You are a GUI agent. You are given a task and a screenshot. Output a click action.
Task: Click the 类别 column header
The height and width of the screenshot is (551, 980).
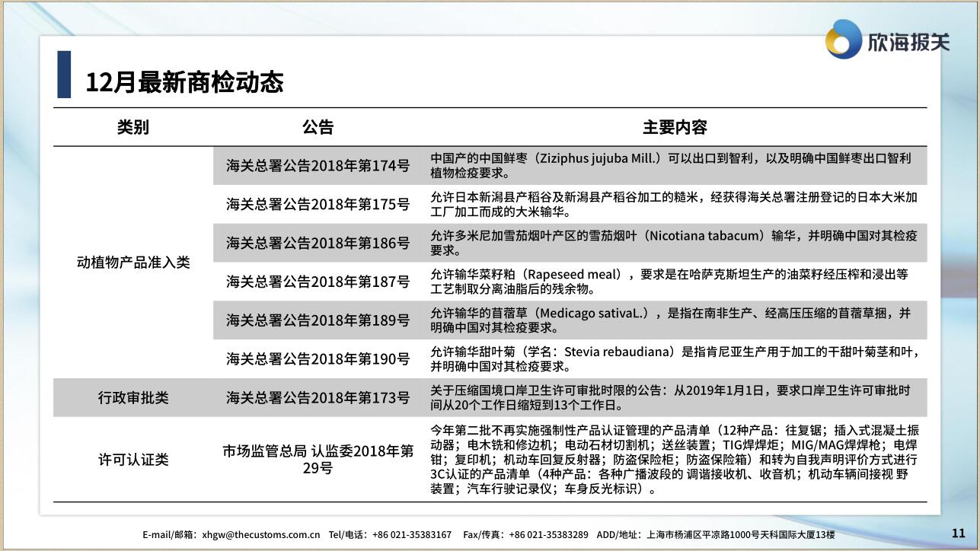[132, 127]
